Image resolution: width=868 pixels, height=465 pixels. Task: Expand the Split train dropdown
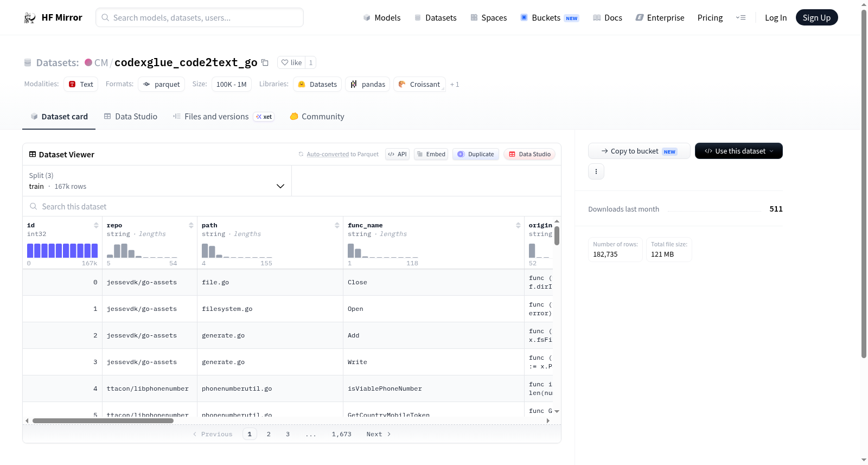coord(157,181)
